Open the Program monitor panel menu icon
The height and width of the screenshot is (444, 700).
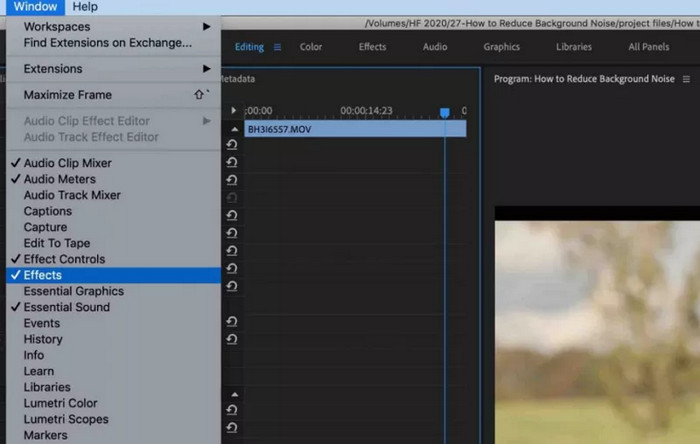686,79
